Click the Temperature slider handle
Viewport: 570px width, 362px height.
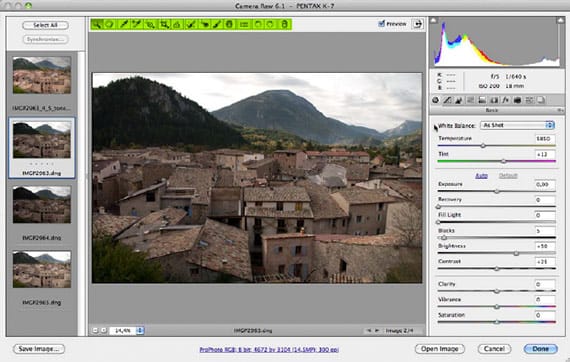tap(483, 146)
